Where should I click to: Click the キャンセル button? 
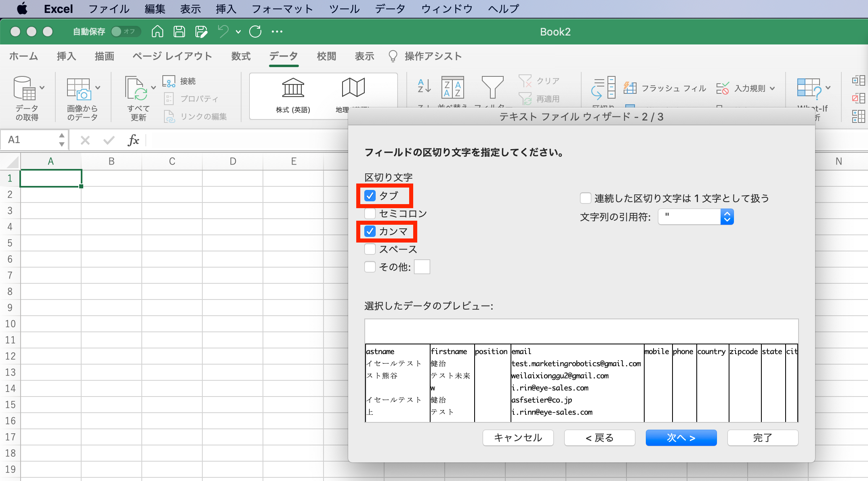(518, 438)
